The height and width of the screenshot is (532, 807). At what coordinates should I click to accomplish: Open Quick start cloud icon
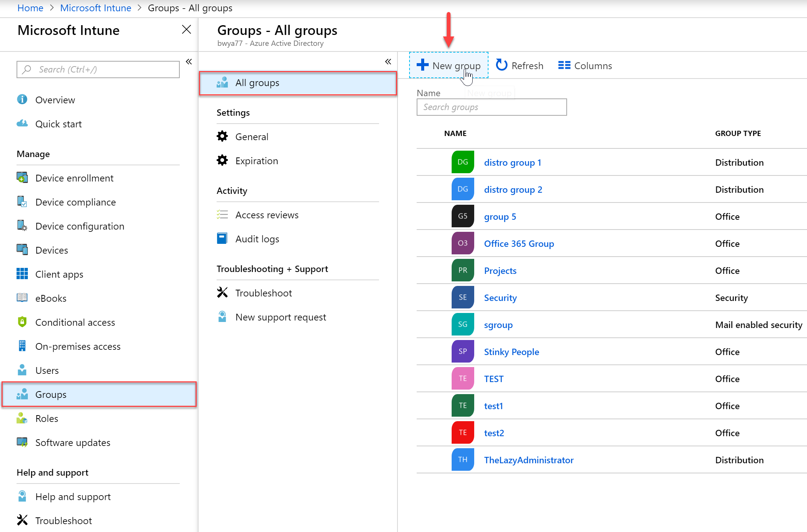coord(22,123)
